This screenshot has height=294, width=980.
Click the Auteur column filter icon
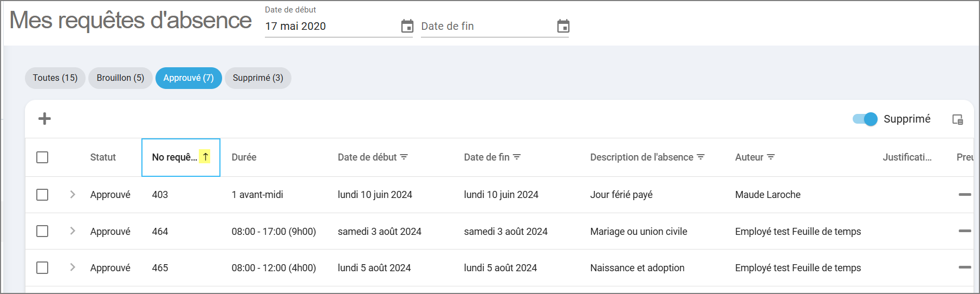[x=771, y=157]
